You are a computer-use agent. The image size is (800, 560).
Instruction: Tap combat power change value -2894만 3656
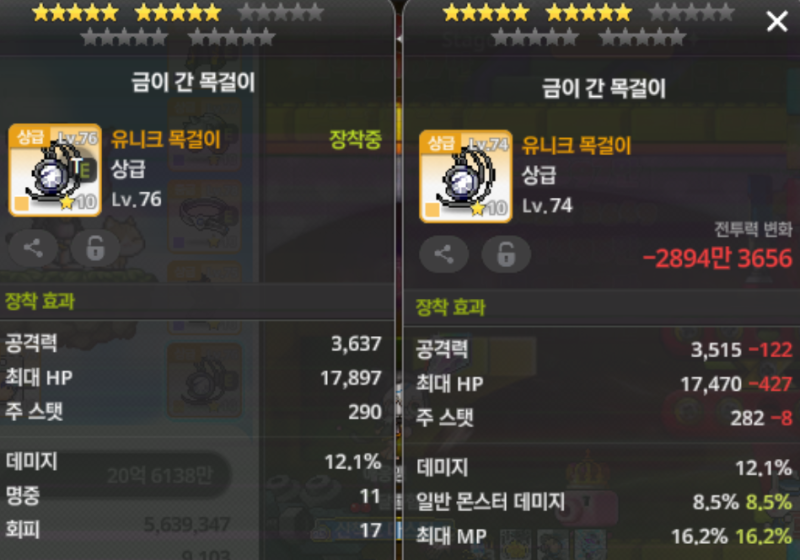coord(717,258)
